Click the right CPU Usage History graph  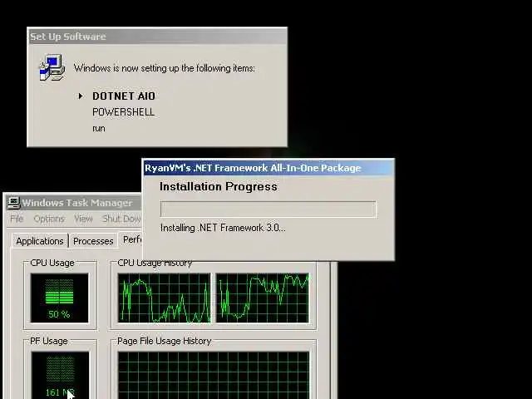pos(263,298)
